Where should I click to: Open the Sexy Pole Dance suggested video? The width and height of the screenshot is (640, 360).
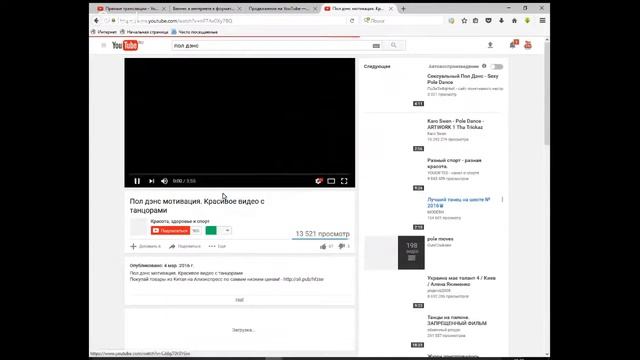coord(463,79)
